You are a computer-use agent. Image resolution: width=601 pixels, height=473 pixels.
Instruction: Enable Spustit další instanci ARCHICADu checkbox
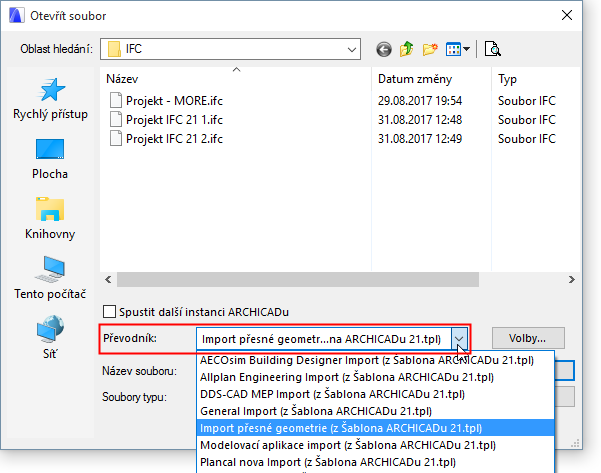pyautogui.click(x=109, y=312)
